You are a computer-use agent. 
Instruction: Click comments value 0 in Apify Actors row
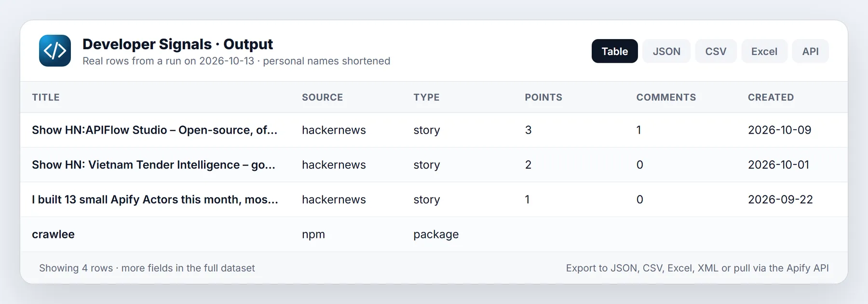coord(639,200)
